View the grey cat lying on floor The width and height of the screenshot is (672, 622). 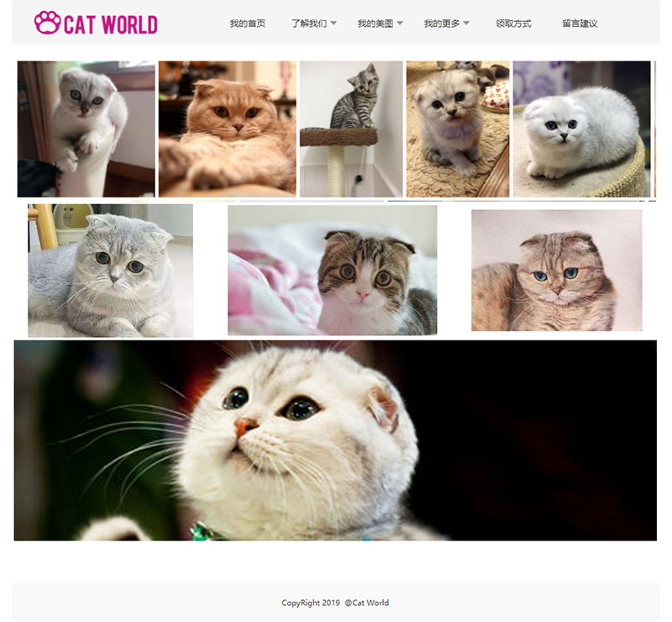(111, 271)
